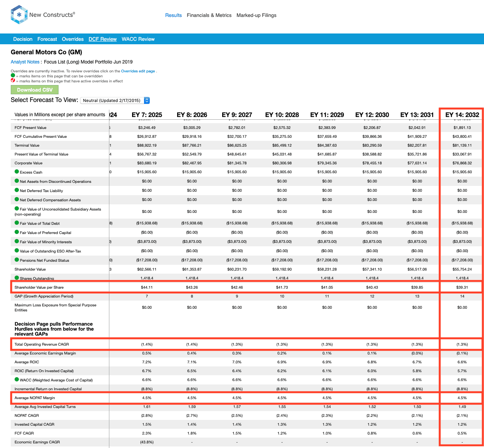
Task: Click the $3,246.49 FCF present value cell
Action: [147, 127]
